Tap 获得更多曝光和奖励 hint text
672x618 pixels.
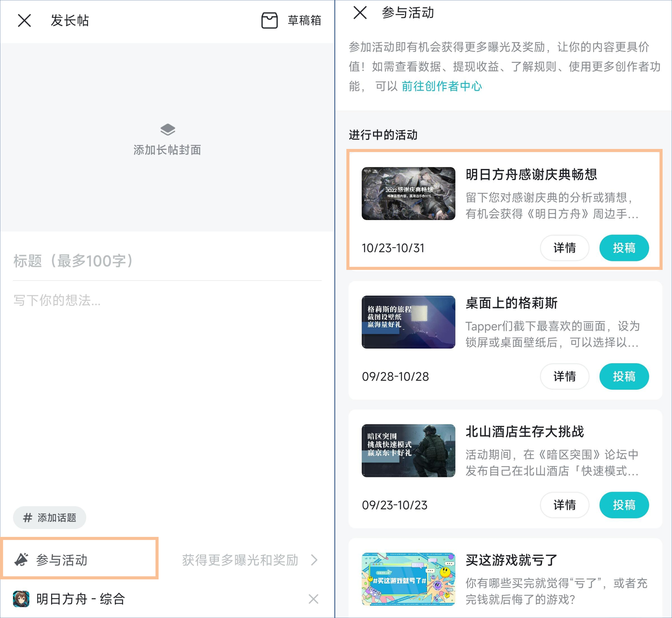(240, 560)
